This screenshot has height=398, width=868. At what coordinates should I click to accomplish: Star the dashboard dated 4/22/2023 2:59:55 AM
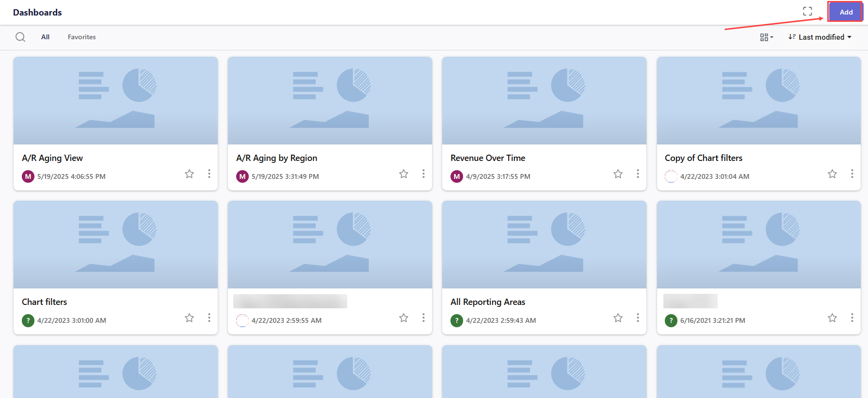tap(403, 318)
